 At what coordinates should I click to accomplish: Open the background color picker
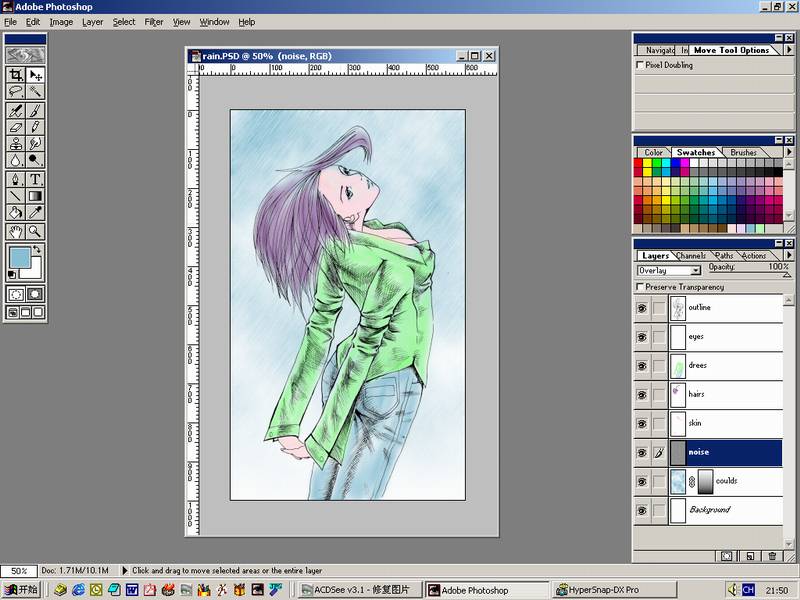34,270
